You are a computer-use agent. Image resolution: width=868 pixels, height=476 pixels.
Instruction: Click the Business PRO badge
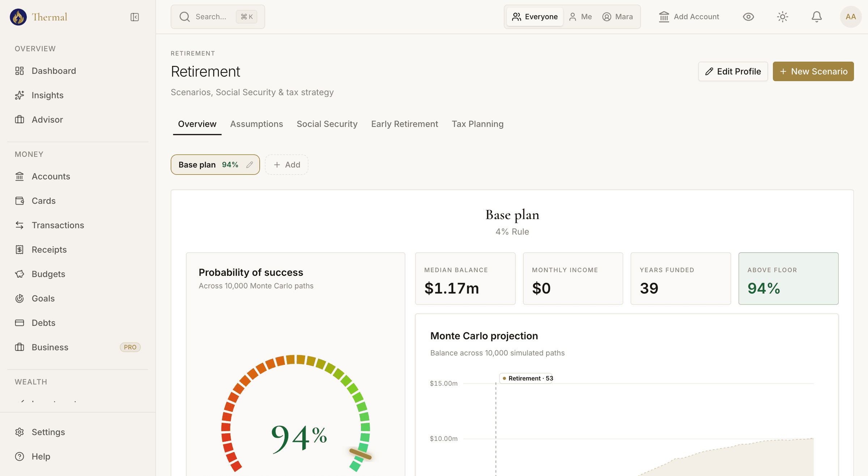point(130,347)
